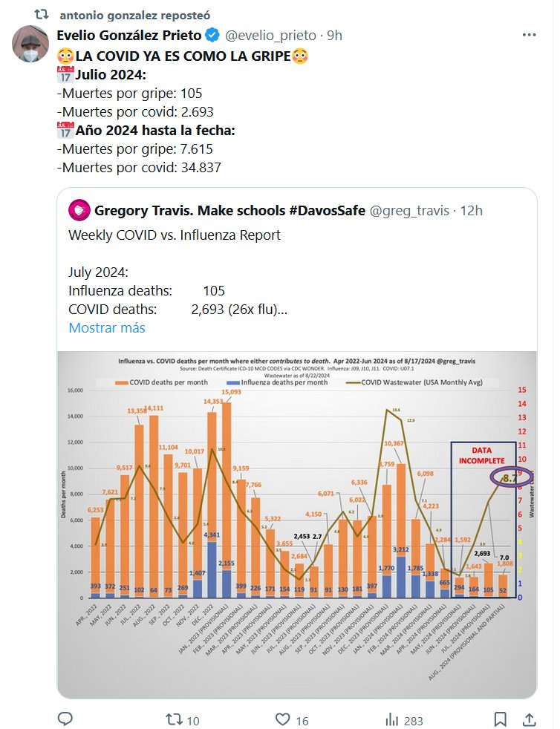Click the reply speech bubble icon
Viewport: 560px width, 729px height.
click(x=65, y=719)
